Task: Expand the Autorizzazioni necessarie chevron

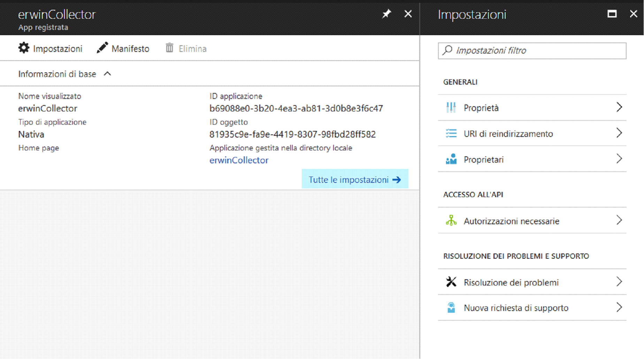Action: (619, 220)
